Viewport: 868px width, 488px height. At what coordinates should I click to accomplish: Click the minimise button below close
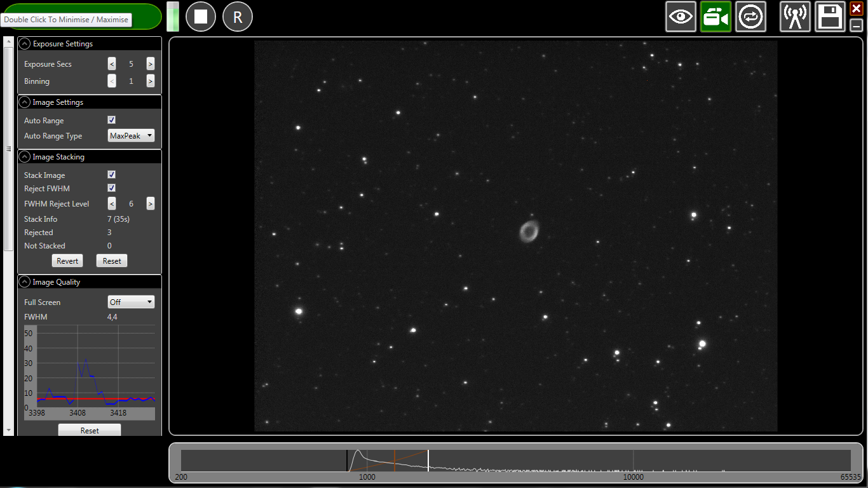(856, 25)
